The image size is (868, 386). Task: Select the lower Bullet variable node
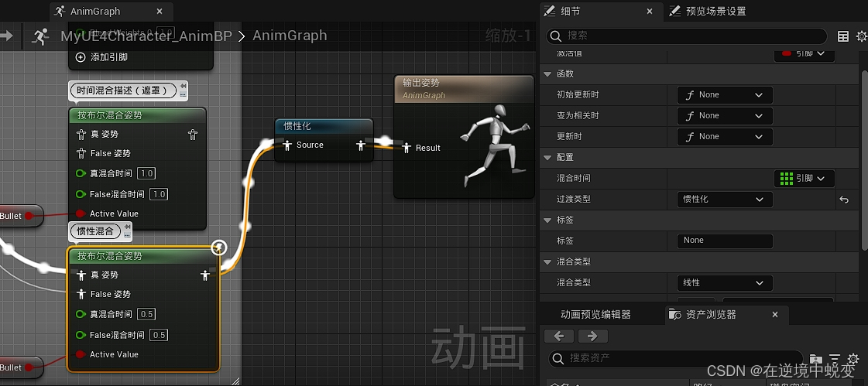[21, 367]
